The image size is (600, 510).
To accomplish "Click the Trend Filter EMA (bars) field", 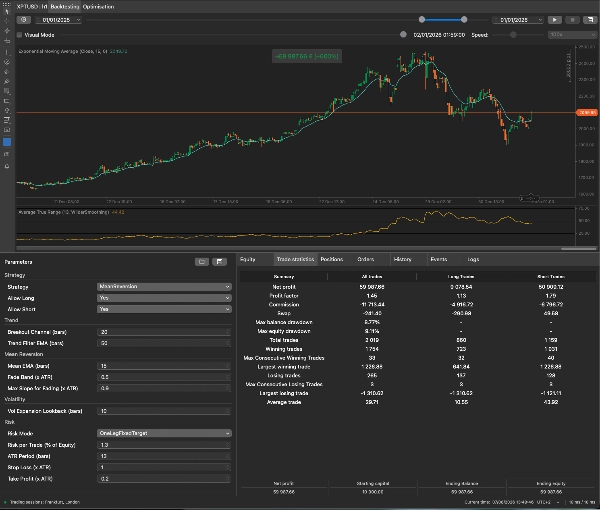I will pos(164,343).
